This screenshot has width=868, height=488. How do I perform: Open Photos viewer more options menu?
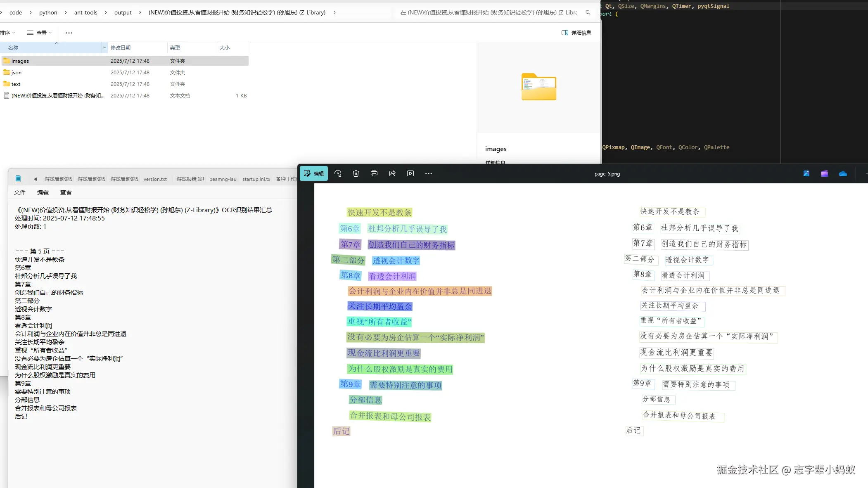click(429, 173)
